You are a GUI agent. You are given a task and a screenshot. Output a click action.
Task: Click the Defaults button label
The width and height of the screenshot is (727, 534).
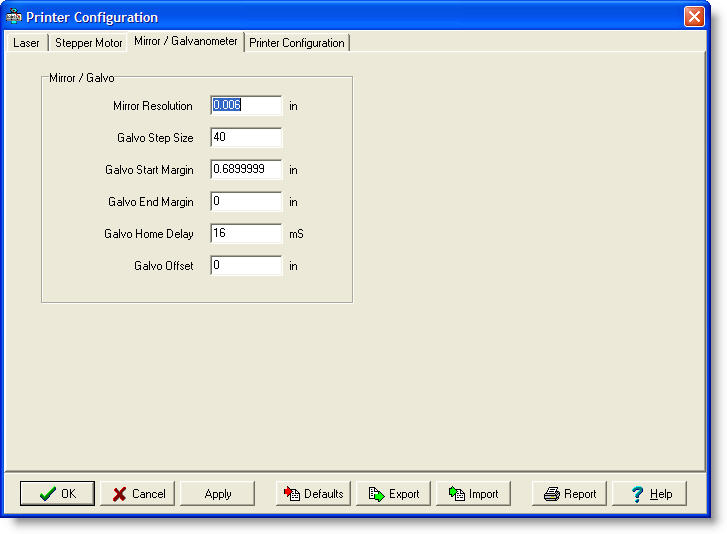324,494
